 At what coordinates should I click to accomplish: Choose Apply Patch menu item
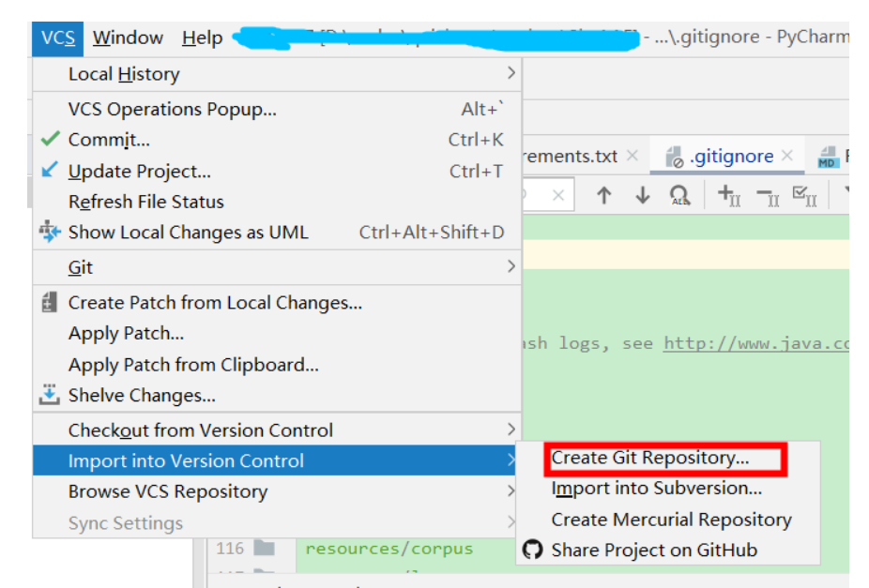coord(277,334)
